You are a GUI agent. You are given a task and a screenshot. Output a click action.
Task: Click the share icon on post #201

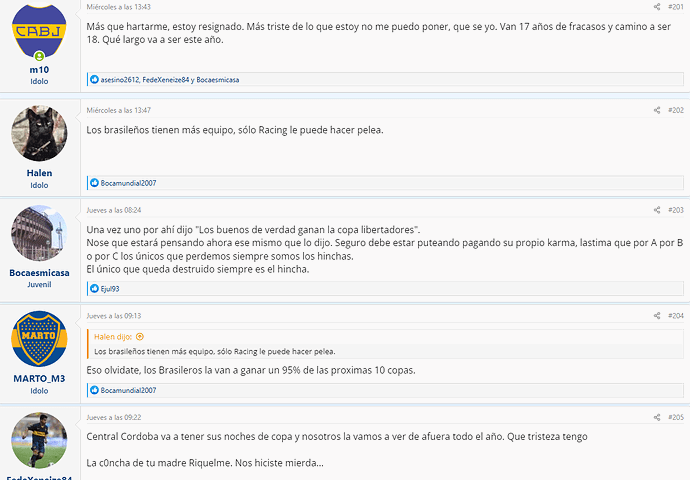(x=657, y=7)
